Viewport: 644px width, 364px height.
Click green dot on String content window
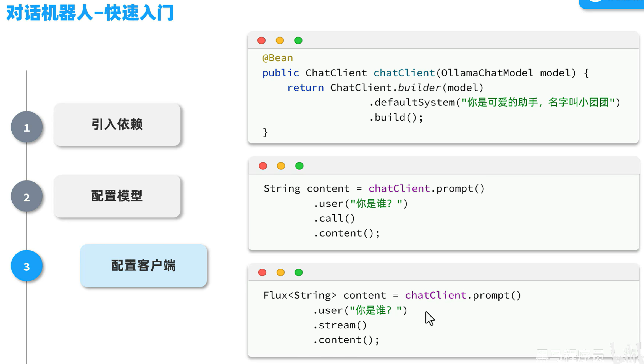[x=299, y=166]
